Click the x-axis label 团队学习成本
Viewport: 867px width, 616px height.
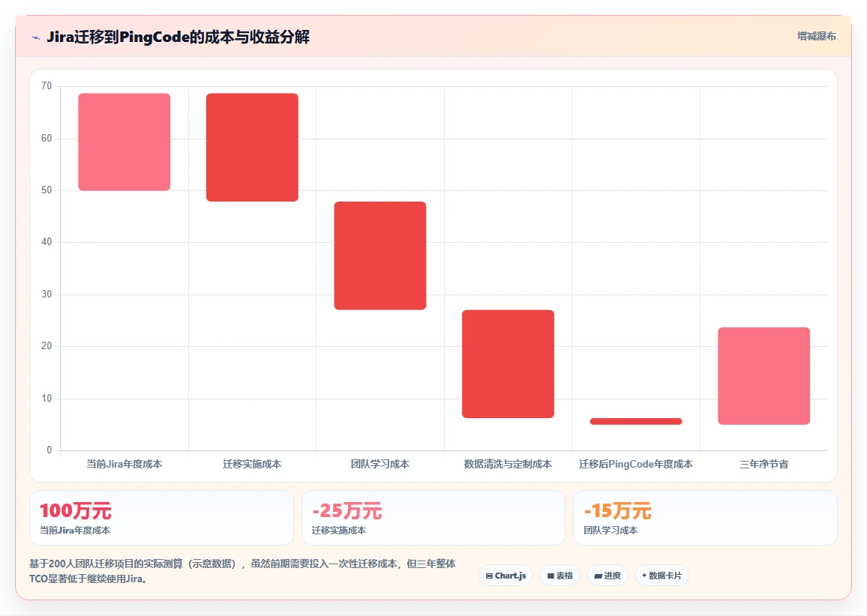tap(379, 464)
